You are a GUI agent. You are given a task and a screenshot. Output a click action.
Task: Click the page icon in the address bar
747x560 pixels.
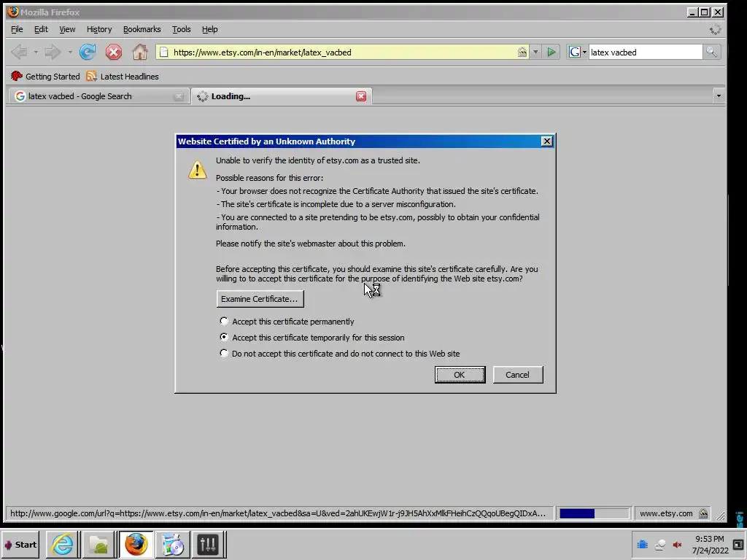(163, 52)
